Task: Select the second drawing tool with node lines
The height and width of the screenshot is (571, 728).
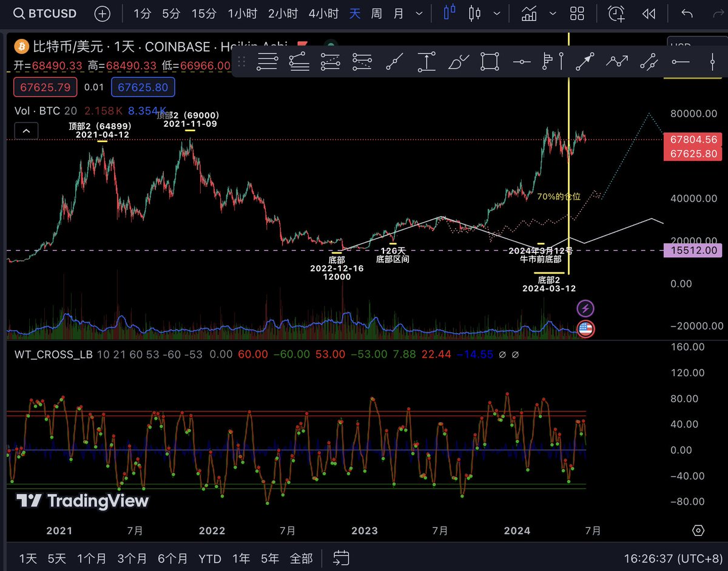Action: click(x=299, y=61)
